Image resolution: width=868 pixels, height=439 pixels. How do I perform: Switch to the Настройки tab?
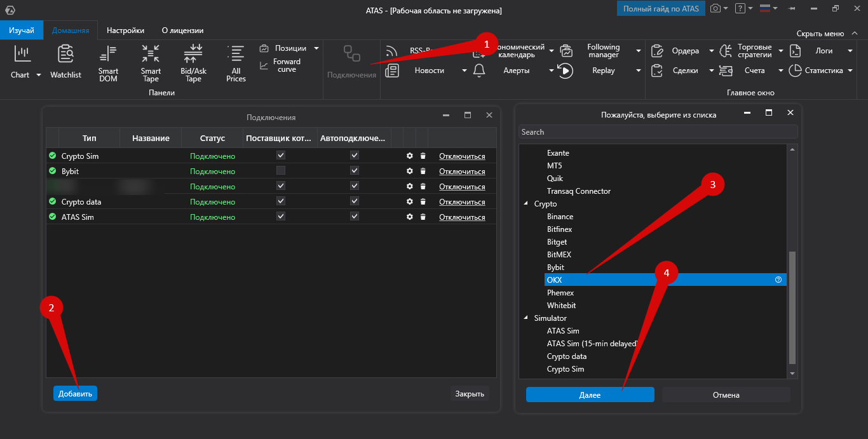click(125, 30)
